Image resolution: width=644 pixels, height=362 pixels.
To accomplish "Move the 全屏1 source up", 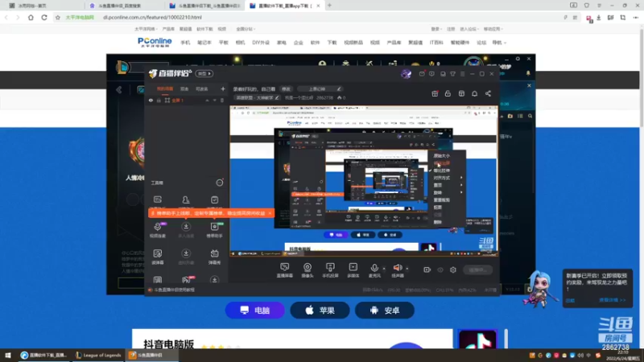I will (x=207, y=100).
